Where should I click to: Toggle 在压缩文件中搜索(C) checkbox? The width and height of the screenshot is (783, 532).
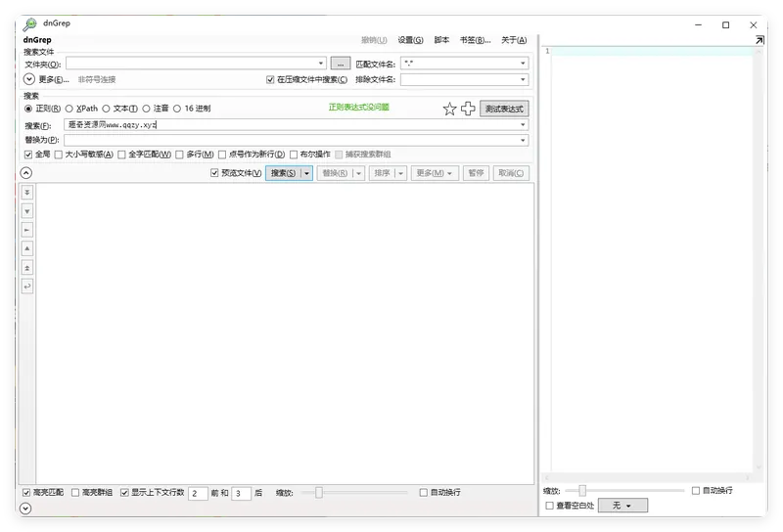point(270,80)
